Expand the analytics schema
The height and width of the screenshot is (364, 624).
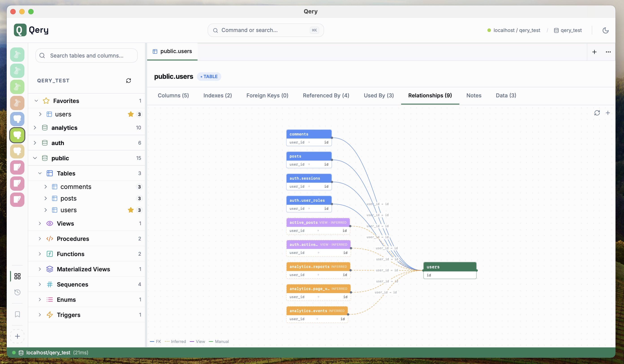click(x=35, y=128)
